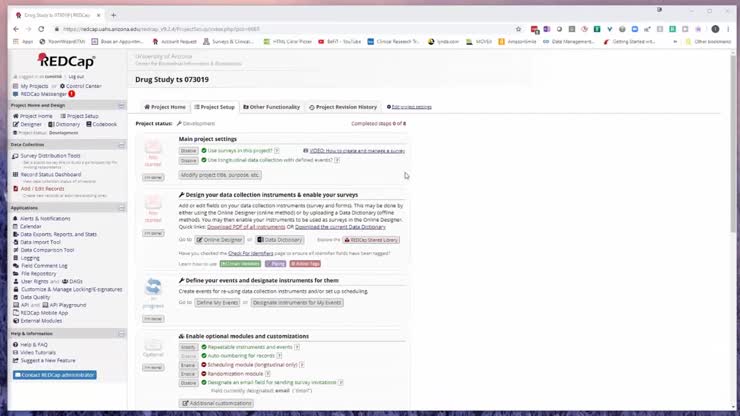Image resolution: width=740 pixels, height=416 pixels.
Task: Switch to Project Home tab
Action: click(x=165, y=107)
